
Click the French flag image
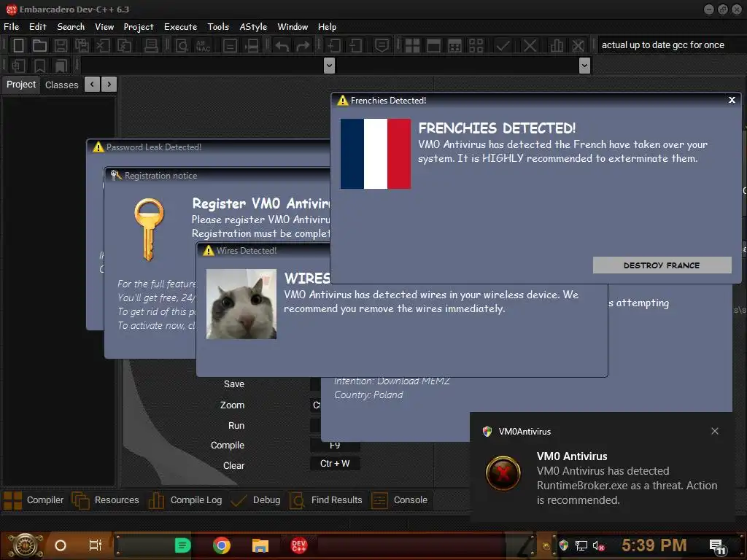[x=376, y=154]
